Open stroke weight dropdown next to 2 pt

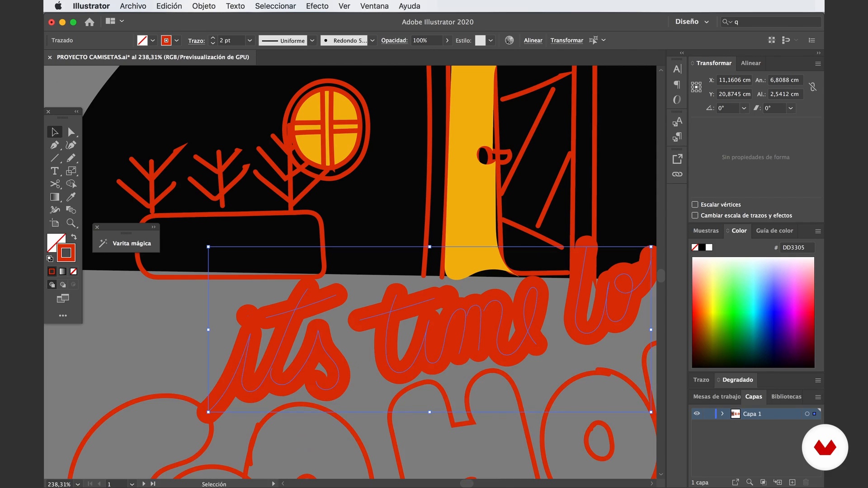coord(249,40)
